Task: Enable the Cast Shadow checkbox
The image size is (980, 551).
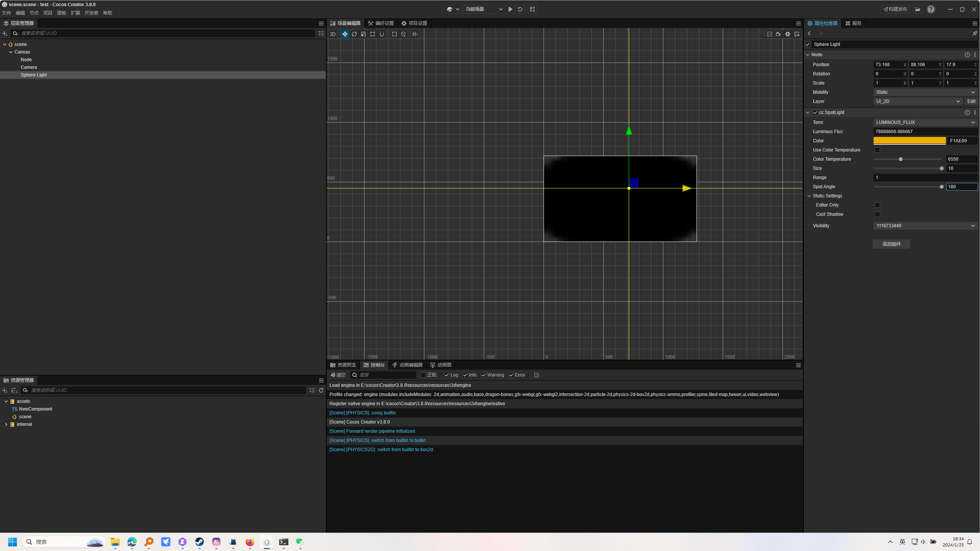Action: click(877, 214)
